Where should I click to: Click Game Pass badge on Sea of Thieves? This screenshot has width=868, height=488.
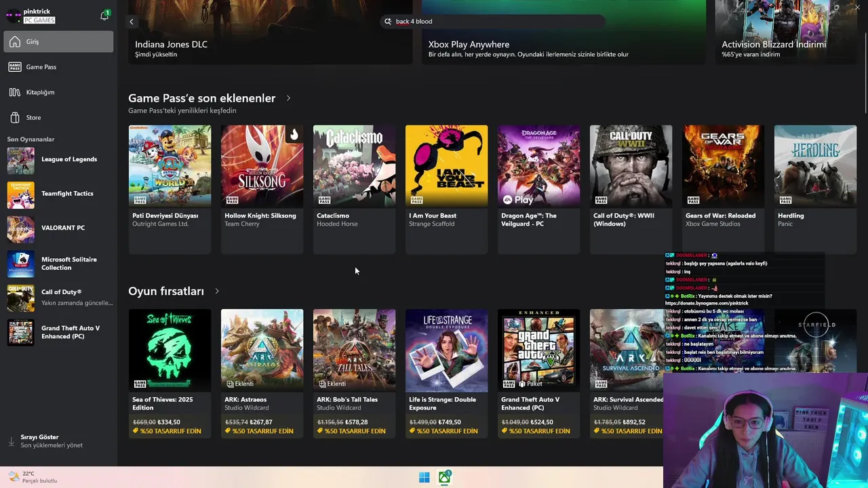[140, 384]
